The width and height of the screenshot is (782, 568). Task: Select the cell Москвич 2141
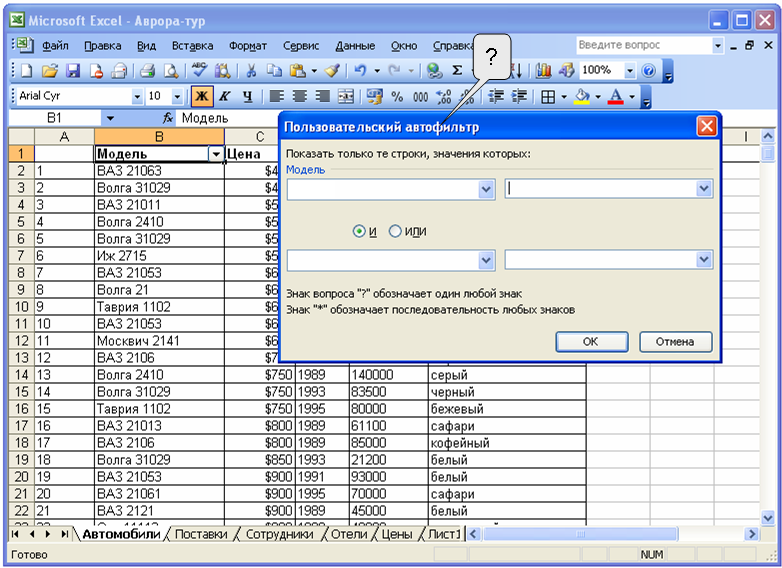click(x=159, y=341)
